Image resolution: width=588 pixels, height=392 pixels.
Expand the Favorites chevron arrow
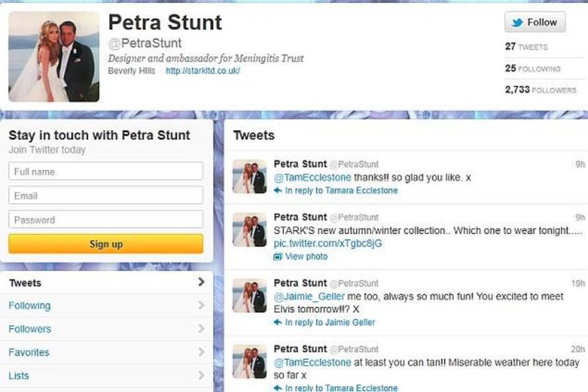[x=201, y=352]
